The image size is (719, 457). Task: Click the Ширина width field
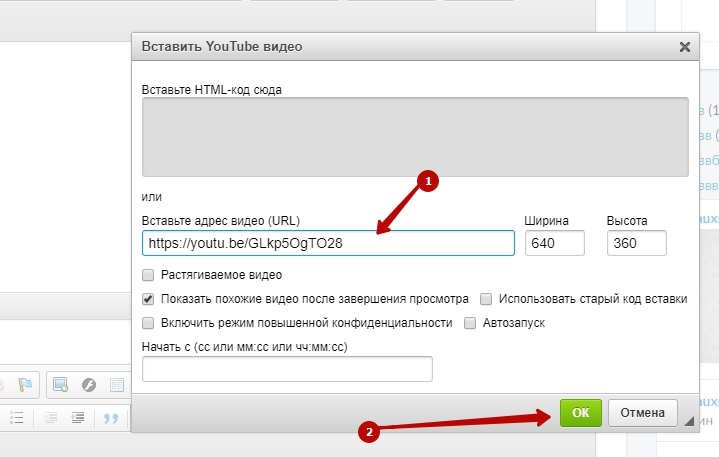click(x=554, y=243)
